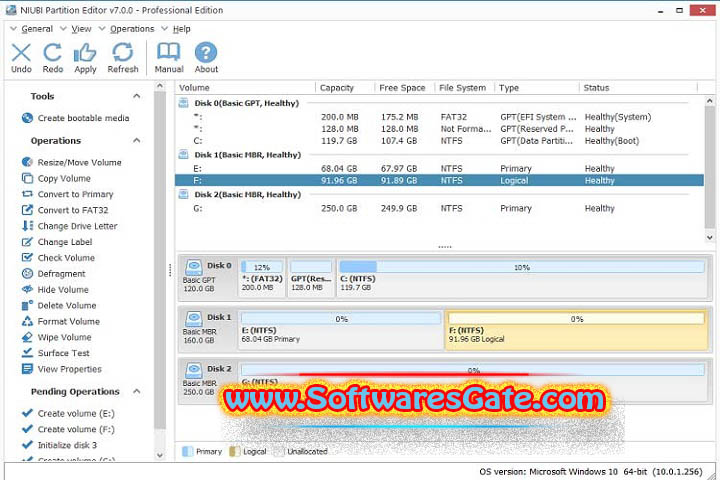Click the Type column header
This screenshot has height=480, width=720.
click(x=536, y=88)
